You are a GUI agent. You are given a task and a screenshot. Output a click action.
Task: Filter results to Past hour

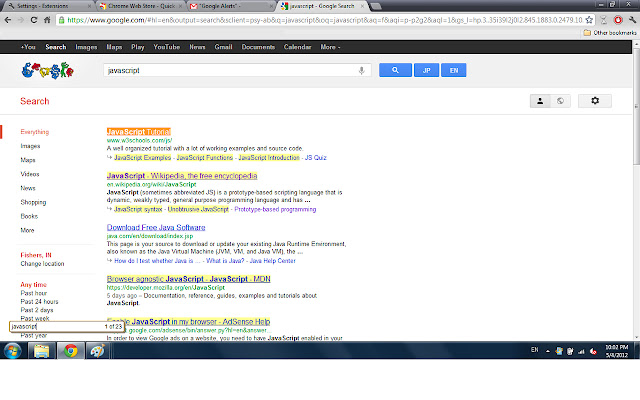click(x=33, y=293)
